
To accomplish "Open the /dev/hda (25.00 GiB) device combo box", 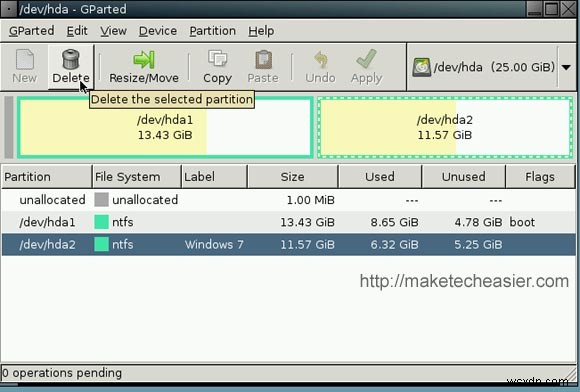I will 491,67.
